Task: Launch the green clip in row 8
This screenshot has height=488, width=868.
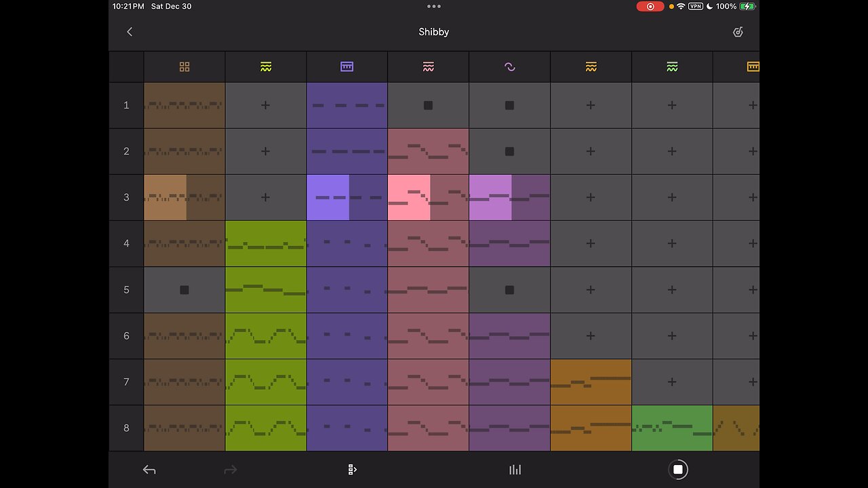Action: click(672, 428)
